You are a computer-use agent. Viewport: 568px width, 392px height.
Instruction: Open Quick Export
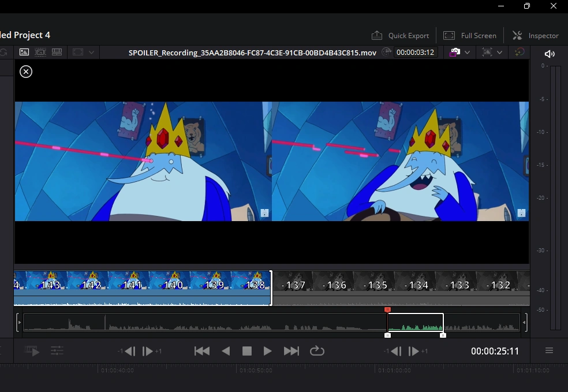pos(400,35)
